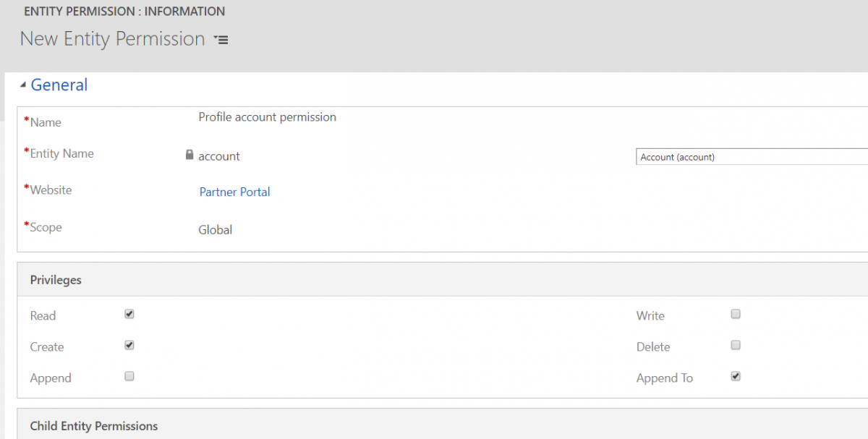Image resolution: width=868 pixels, height=439 pixels.
Task: Click the Website field label
Action: (x=51, y=190)
